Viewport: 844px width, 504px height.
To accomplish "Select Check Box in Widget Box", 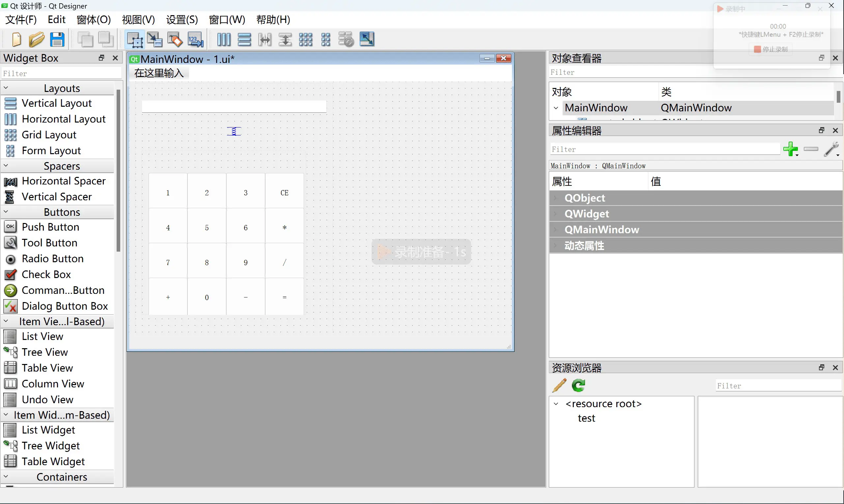I will 46,274.
